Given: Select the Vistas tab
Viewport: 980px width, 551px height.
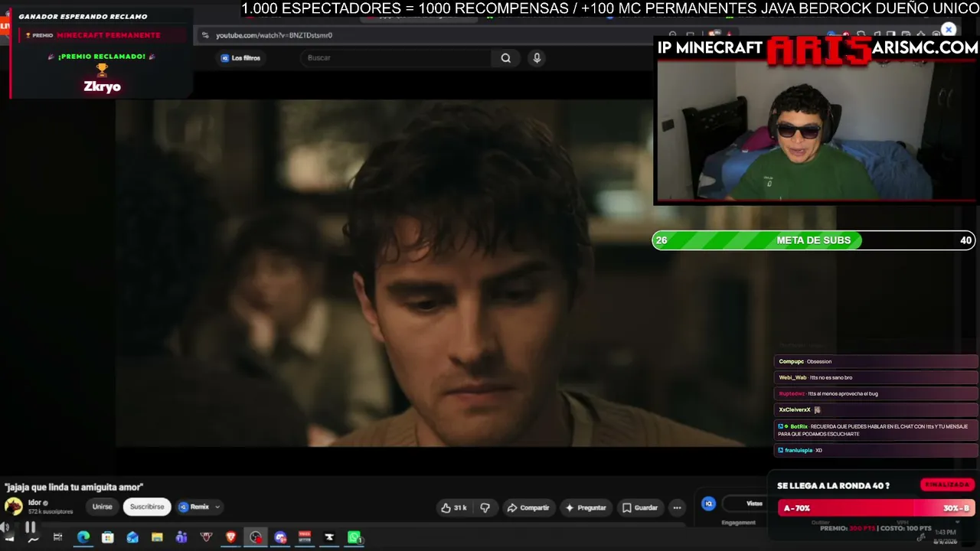Looking at the screenshot, I should point(755,504).
